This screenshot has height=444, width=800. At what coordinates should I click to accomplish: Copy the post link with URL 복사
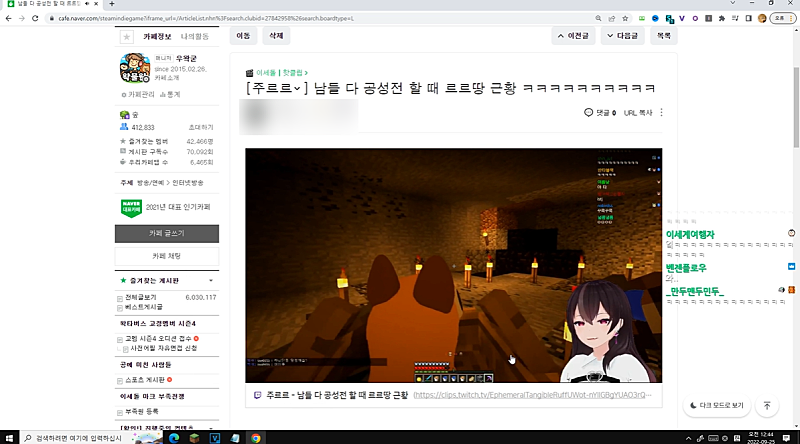638,113
